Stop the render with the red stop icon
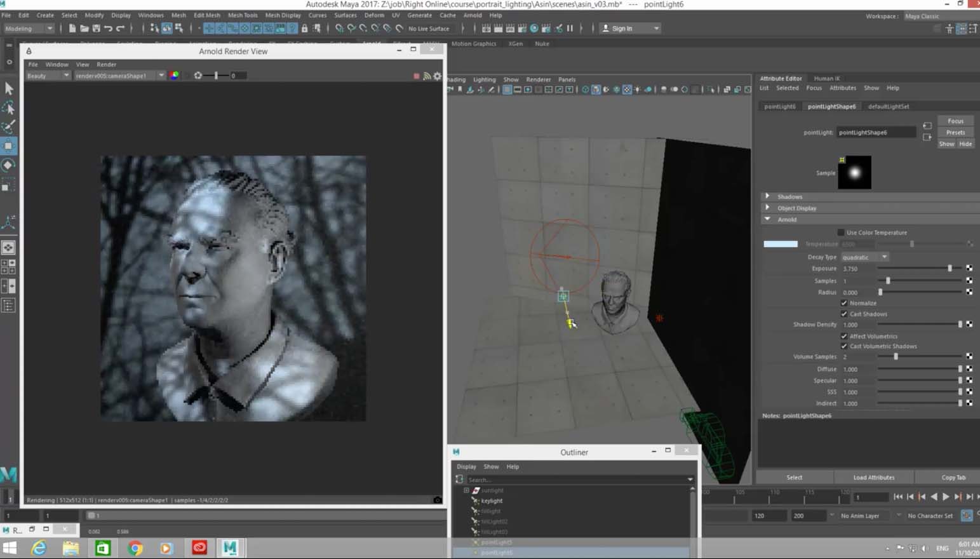This screenshot has height=559, width=980. [x=417, y=76]
